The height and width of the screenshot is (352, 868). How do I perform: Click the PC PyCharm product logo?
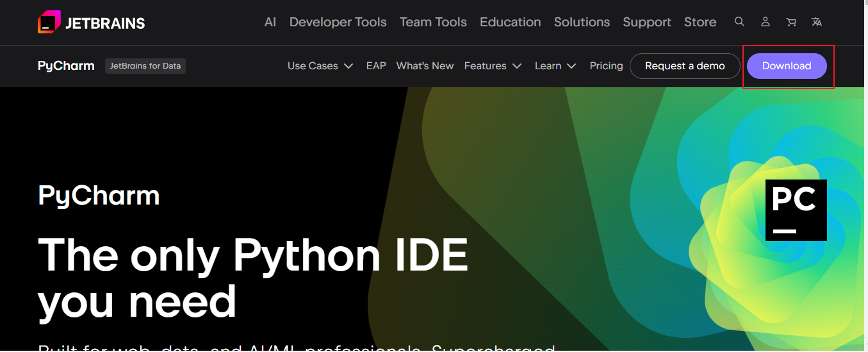tap(796, 210)
